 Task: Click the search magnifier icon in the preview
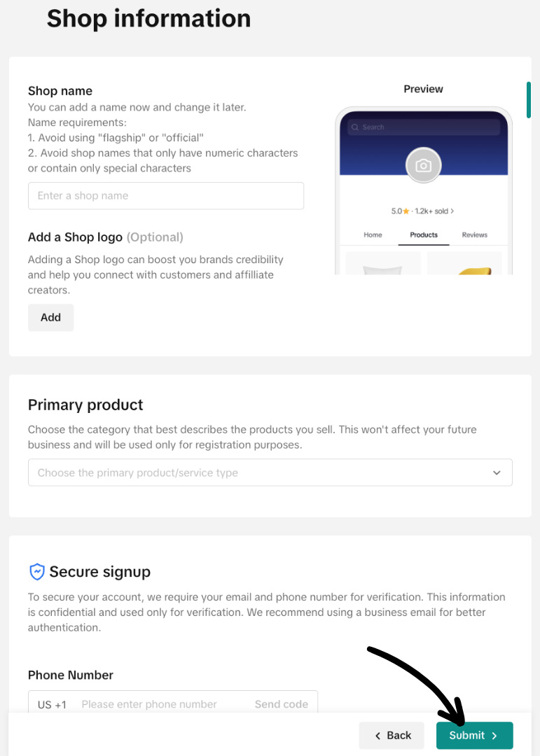355,127
